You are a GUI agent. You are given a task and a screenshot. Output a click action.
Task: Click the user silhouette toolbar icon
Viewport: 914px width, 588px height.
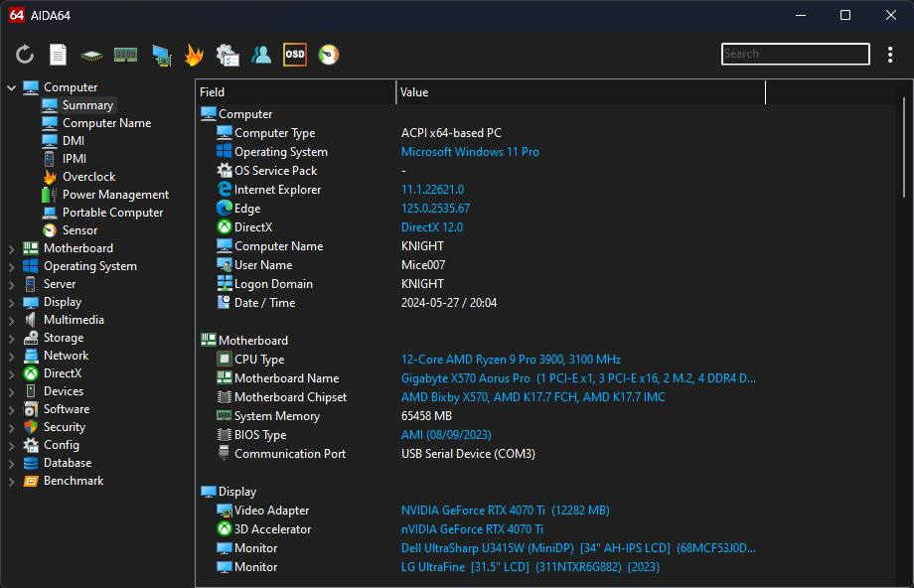(261, 55)
